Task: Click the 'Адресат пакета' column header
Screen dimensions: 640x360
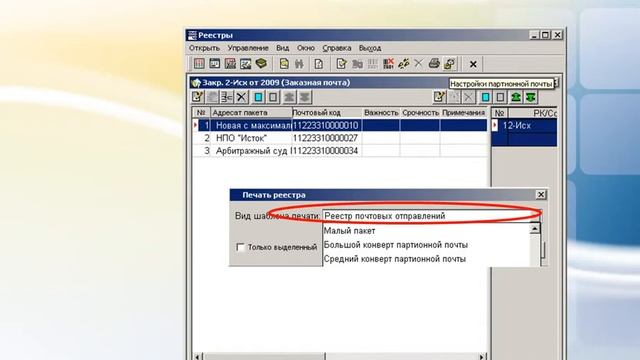Action: pyautogui.click(x=251, y=113)
